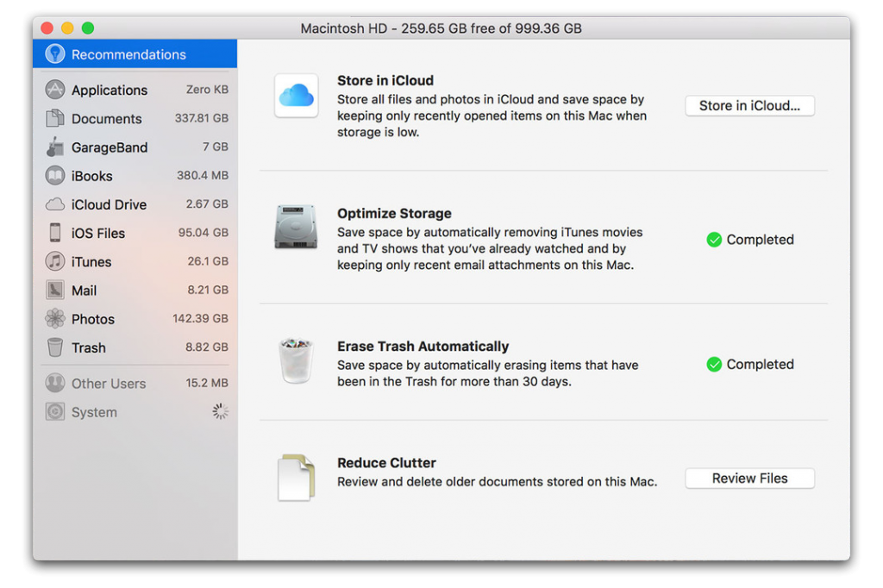Click the iTunes music note icon
883x588 pixels.
[54, 261]
